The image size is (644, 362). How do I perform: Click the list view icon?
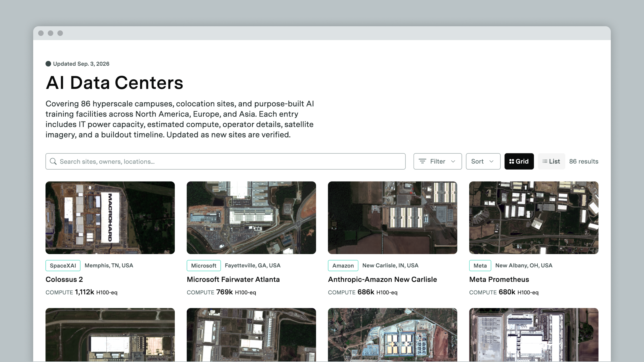545,161
